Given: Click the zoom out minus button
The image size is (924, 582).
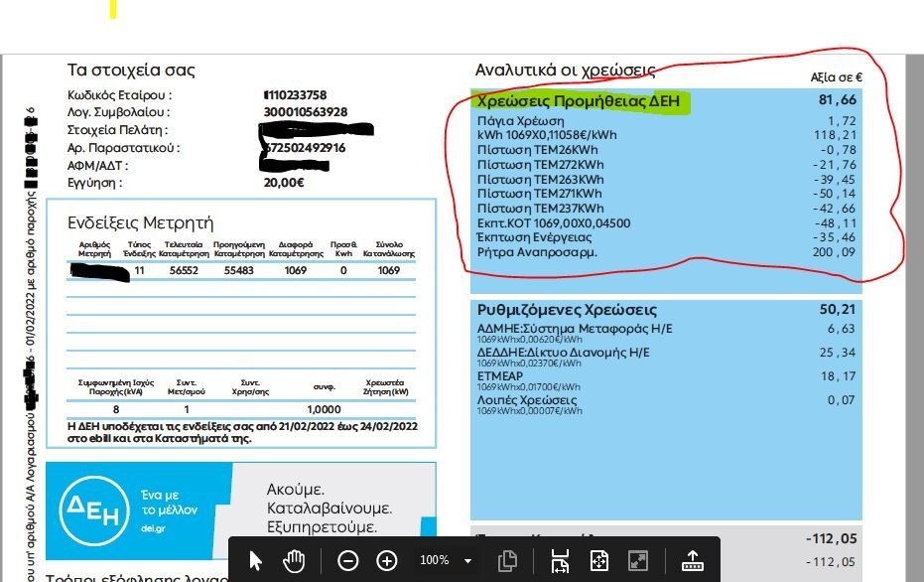Looking at the screenshot, I should coord(347,561).
